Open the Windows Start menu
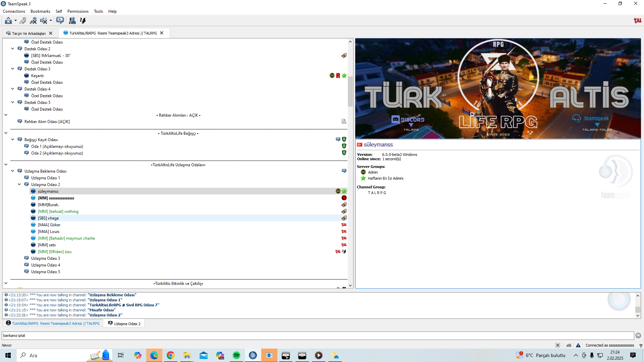644x362 pixels. [8, 355]
